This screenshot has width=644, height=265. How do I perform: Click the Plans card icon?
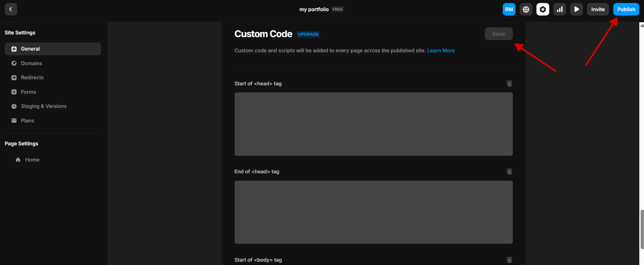(x=14, y=121)
